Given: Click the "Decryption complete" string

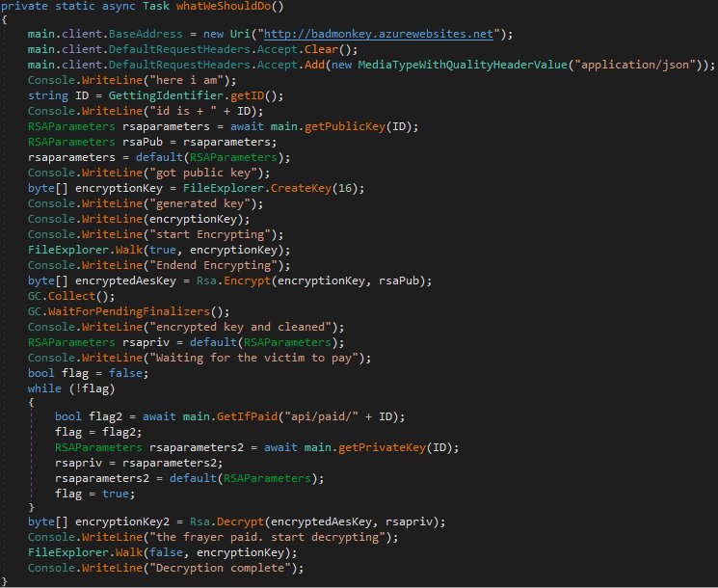Looking at the screenshot, I should (x=220, y=569).
